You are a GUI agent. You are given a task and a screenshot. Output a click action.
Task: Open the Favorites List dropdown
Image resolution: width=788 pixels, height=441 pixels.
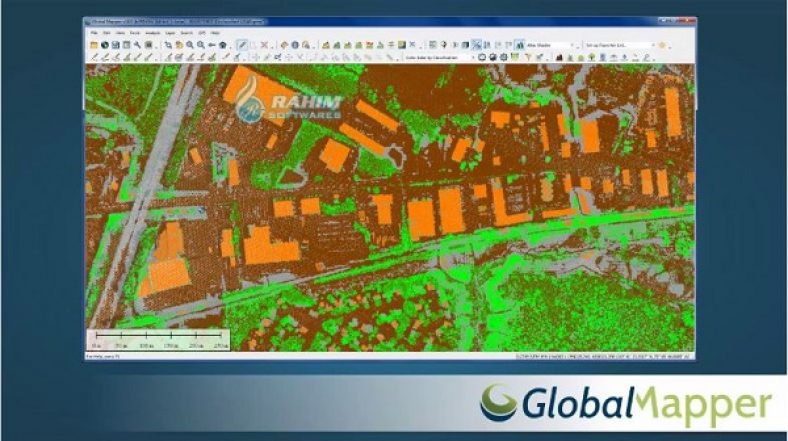pos(620,45)
